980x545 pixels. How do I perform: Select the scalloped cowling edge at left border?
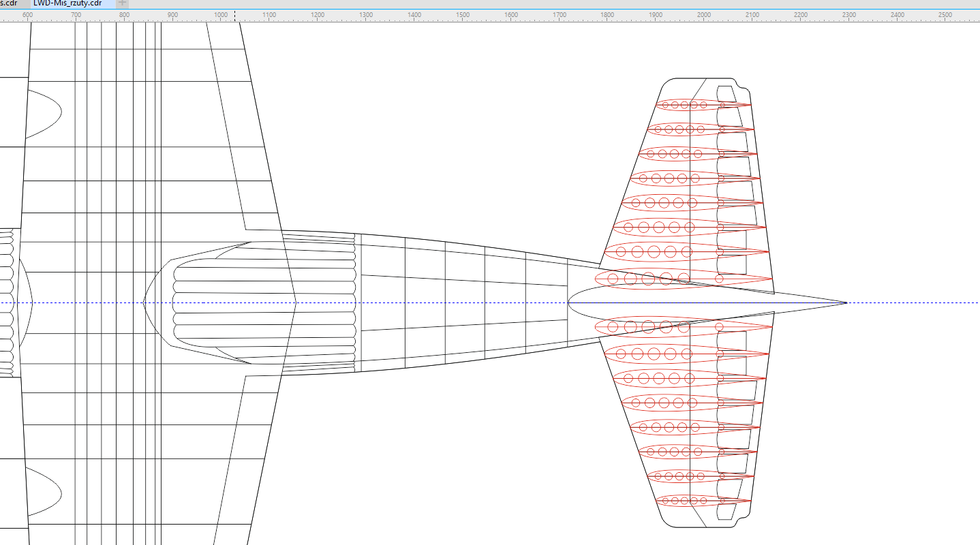7,302
